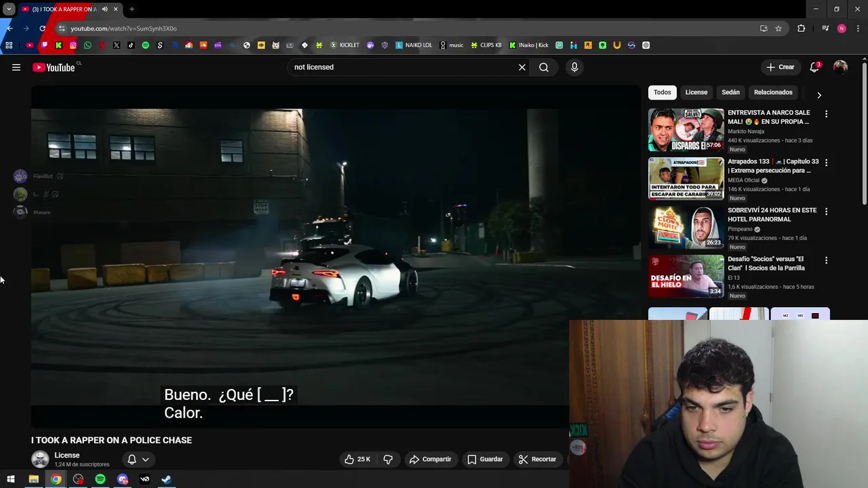Open Steam from the taskbar
This screenshot has width=868, height=488.
pyautogui.click(x=166, y=479)
